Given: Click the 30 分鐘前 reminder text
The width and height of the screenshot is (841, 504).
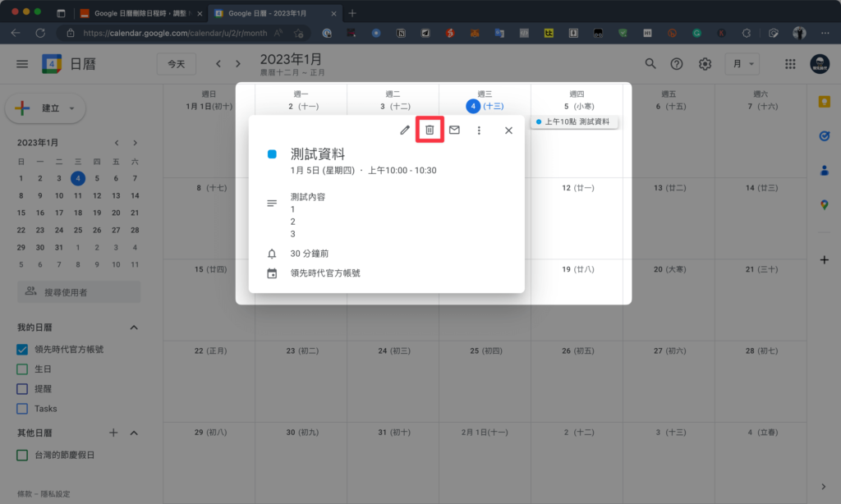Looking at the screenshot, I should (310, 254).
